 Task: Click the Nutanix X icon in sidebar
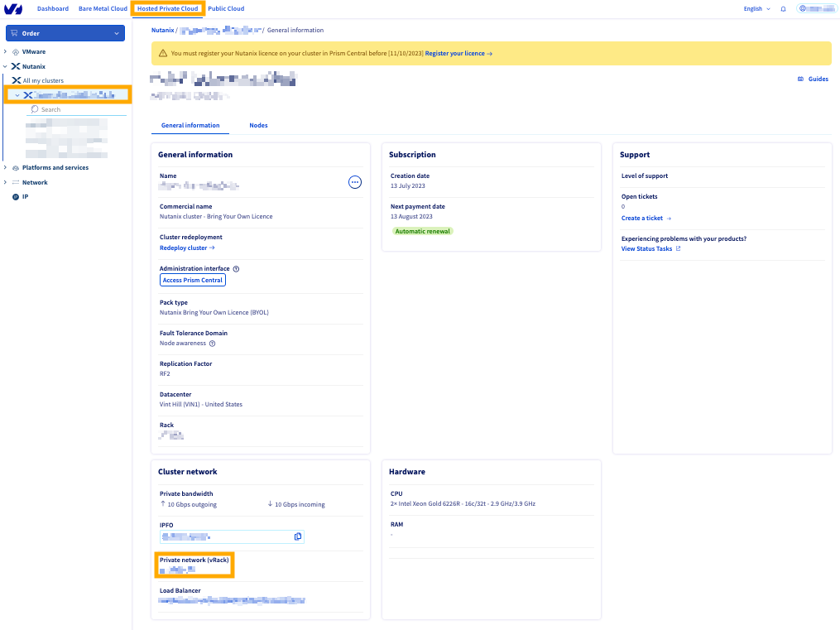click(16, 66)
